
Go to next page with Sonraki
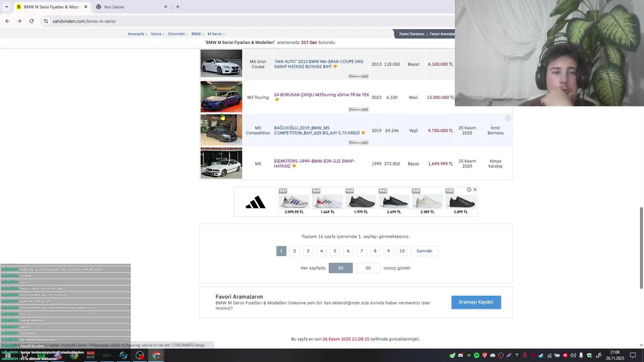click(424, 251)
